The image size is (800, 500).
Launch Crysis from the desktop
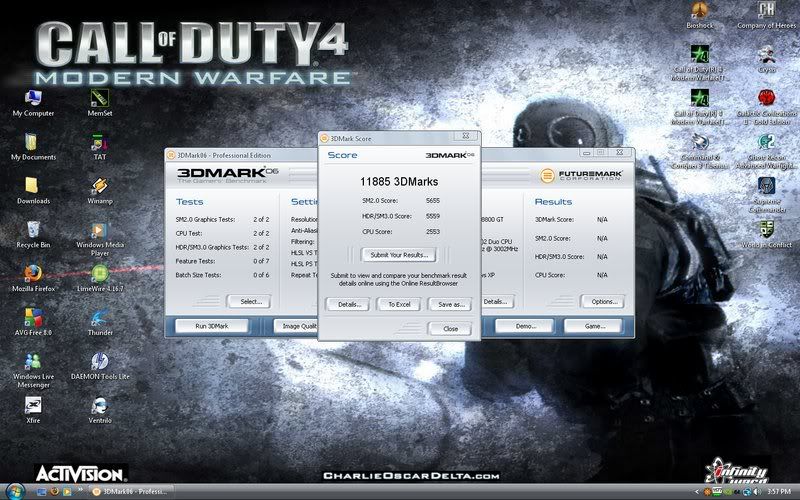(x=766, y=59)
